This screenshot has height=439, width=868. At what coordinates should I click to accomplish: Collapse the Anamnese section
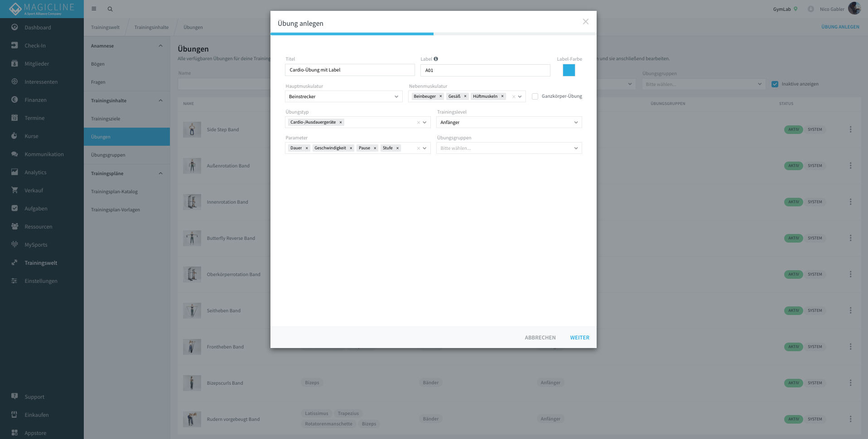(160, 46)
